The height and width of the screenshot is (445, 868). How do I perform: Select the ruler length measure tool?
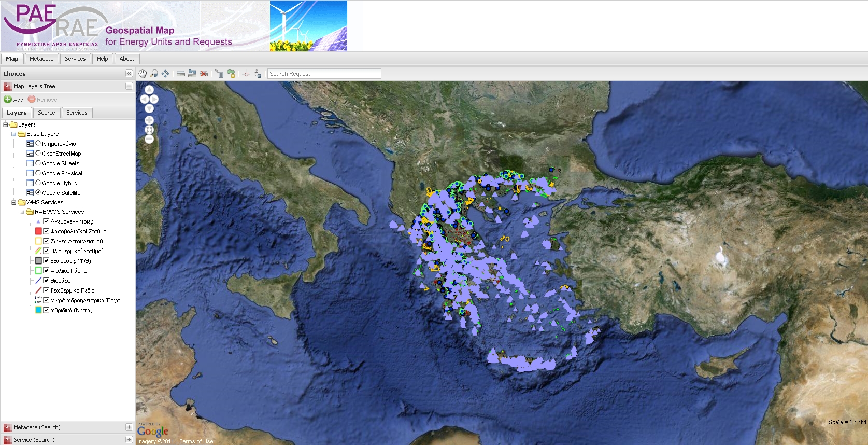(x=181, y=74)
